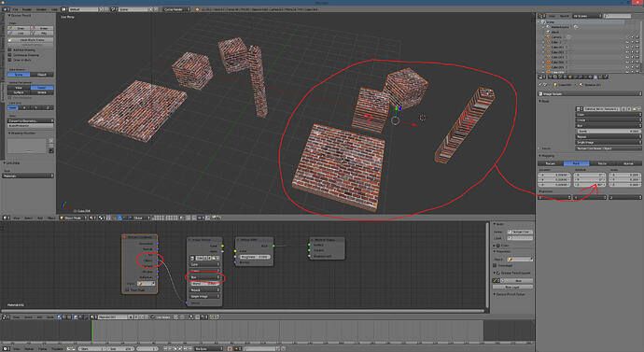644x352 pixels.
Task: Click the outliner search field
Action: [x=617, y=16]
